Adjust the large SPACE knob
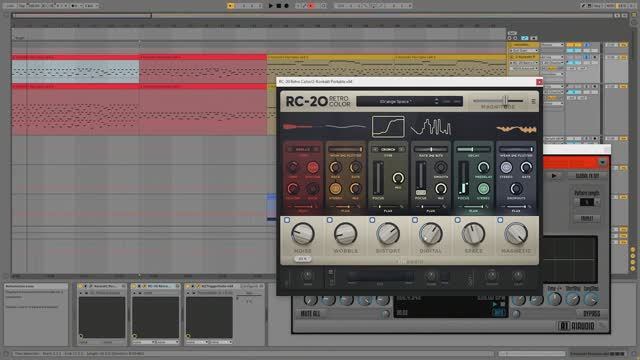The width and height of the screenshot is (640, 360). [x=473, y=233]
